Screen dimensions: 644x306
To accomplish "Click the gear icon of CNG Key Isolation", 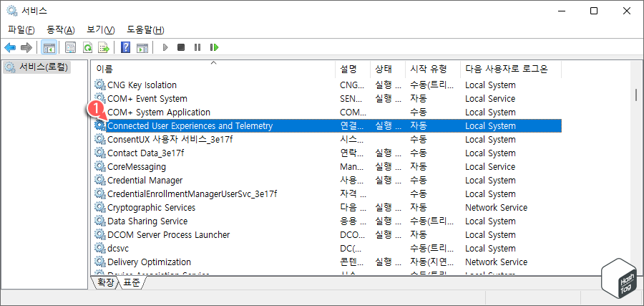I will [99, 85].
